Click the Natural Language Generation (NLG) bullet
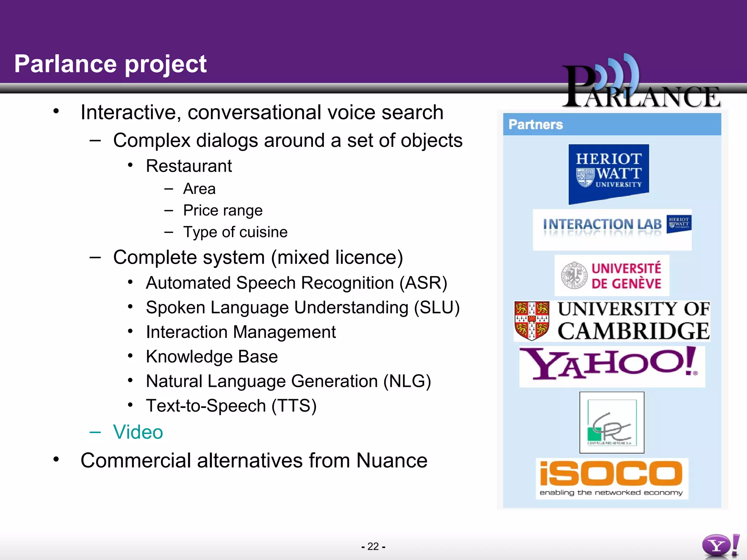747x560 pixels. [288, 381]
